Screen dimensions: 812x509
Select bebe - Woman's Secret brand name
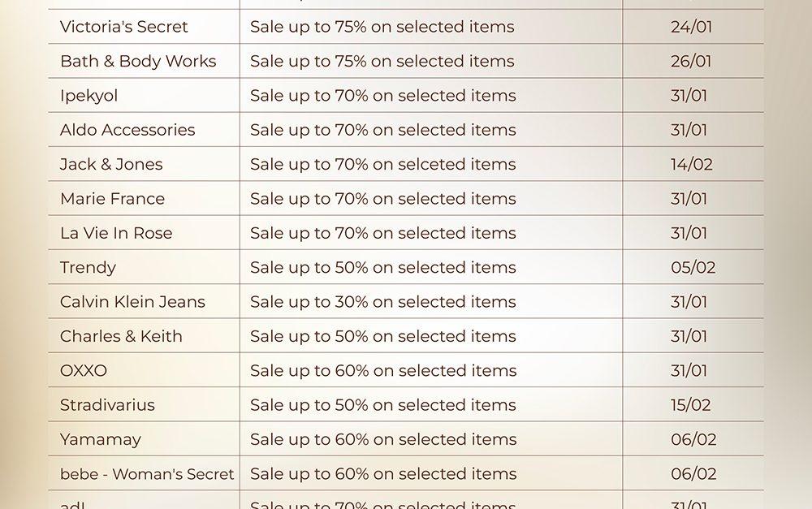click(147, 474)
